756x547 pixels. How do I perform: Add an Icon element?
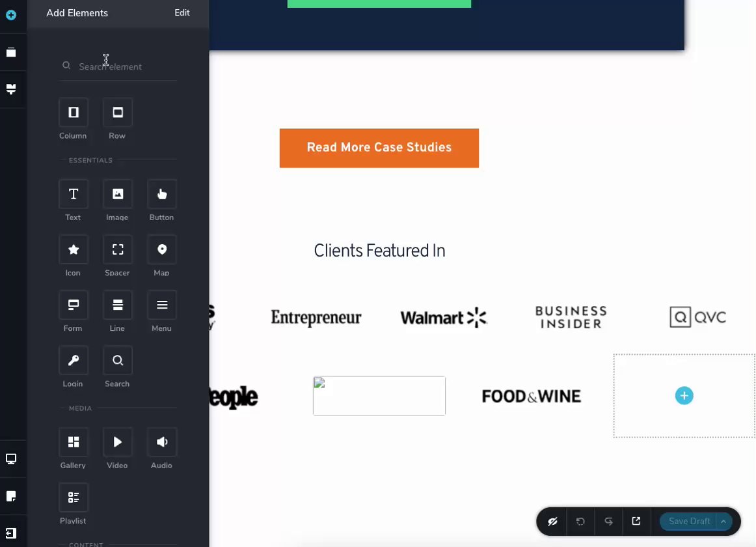pyautogui.click(x=74, y=249)
